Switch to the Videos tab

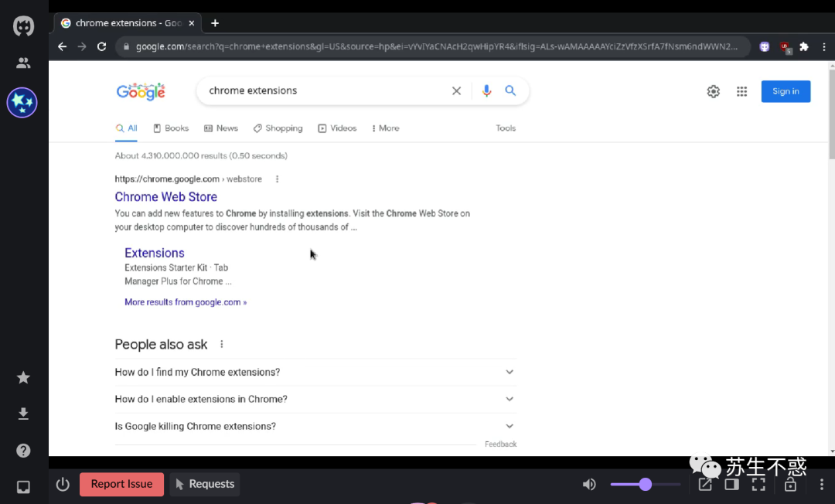click(337, 128)
